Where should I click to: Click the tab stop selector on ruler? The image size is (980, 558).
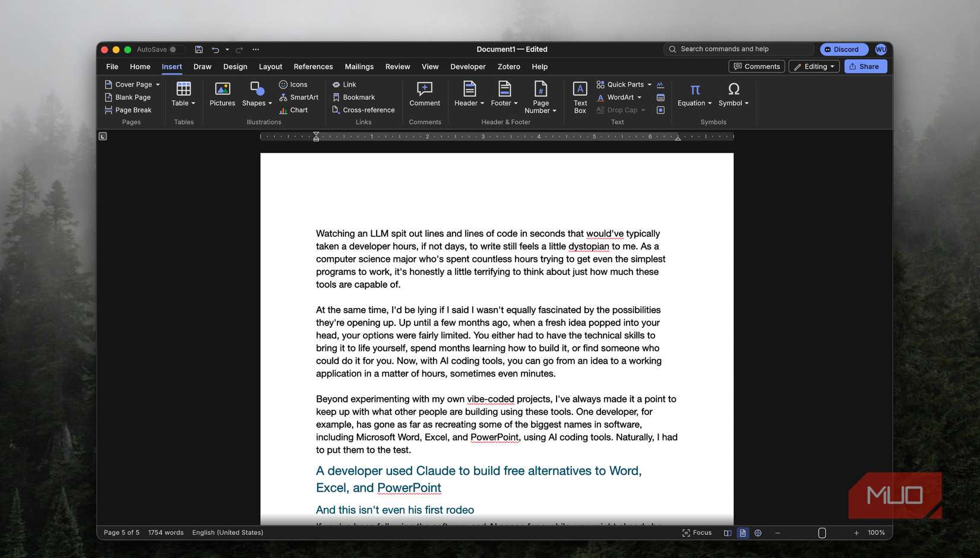103,137
